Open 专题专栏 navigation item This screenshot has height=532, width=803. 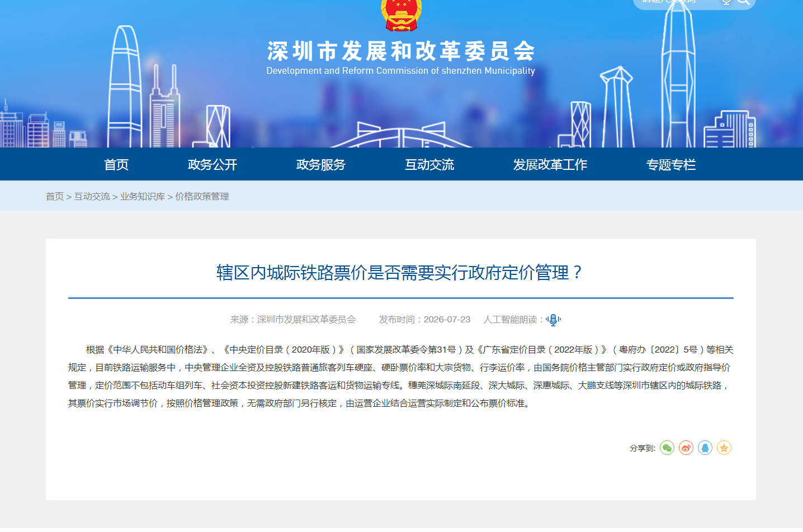[x=671, y=164]
